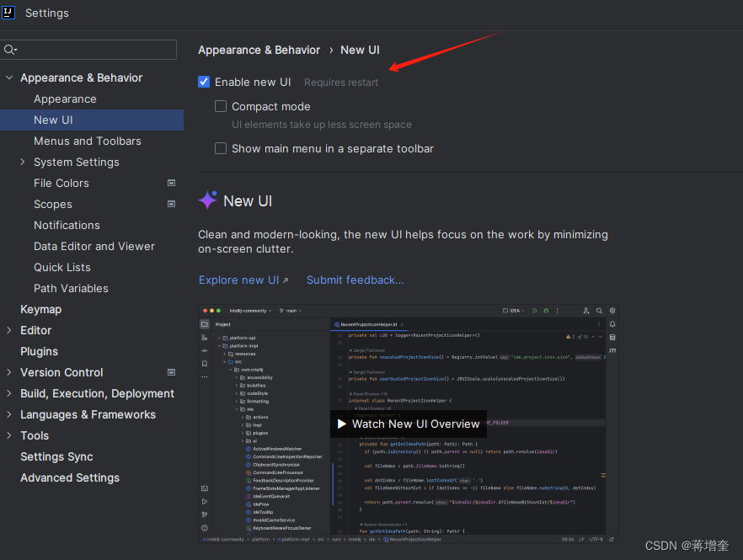Click the project-level icon beside Scopes
This screenshot has width=743, height=560.
coord(172,204)
